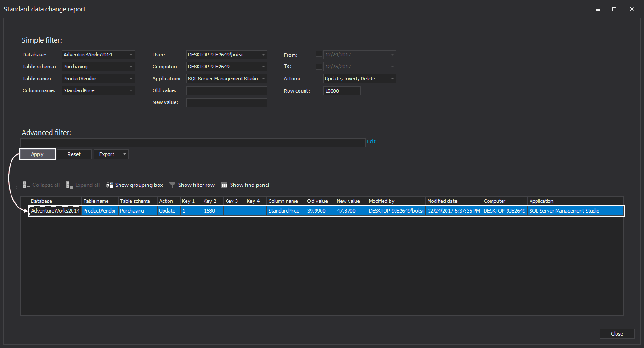The width and height of the screenshot is (644, 348).
Task: Click the Close button at bottom
Action: point(617,334)
